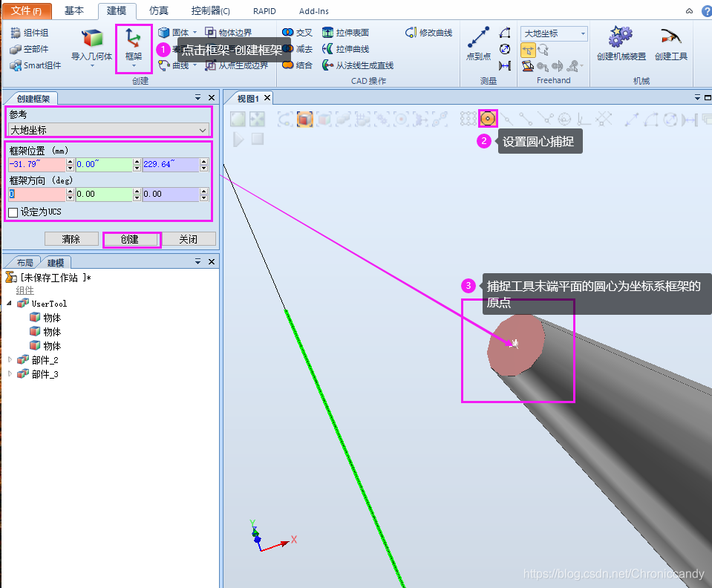Viewport: 712px width, 588px height.
Task: Expand the 固体 solid dropdown arrow
Action: click(195, 33)
